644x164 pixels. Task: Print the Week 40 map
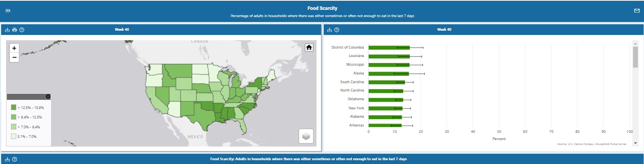[14, 30]
